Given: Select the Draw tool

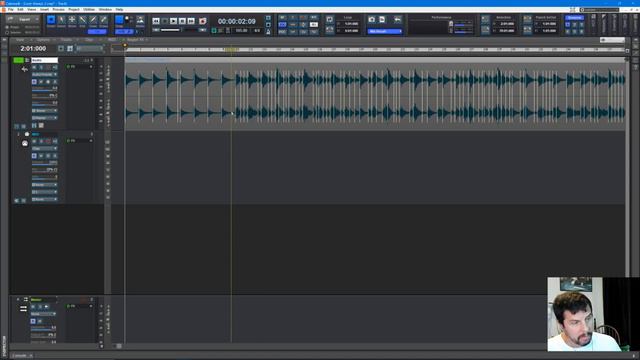Looking at the screenshot, I should click(93, 20).
